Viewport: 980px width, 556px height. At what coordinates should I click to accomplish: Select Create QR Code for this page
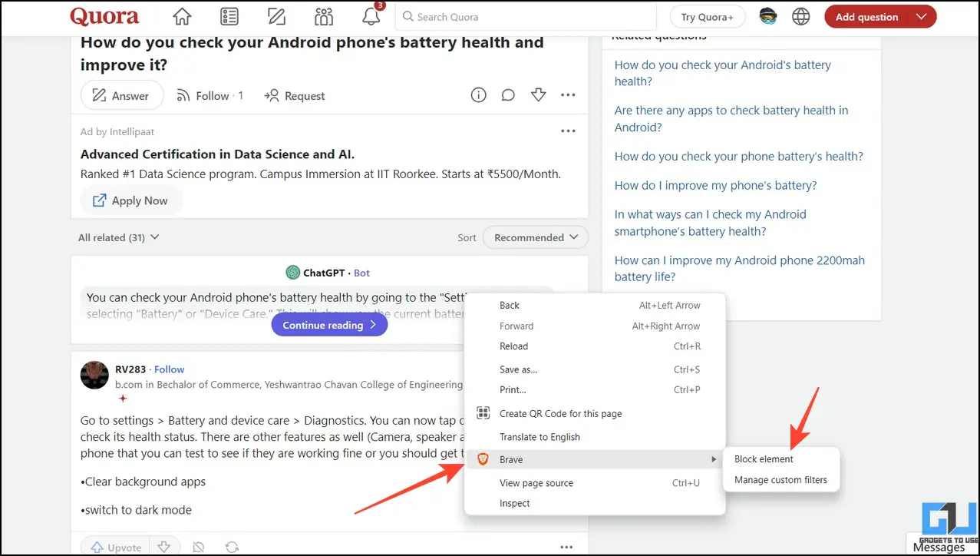[596, 414]
